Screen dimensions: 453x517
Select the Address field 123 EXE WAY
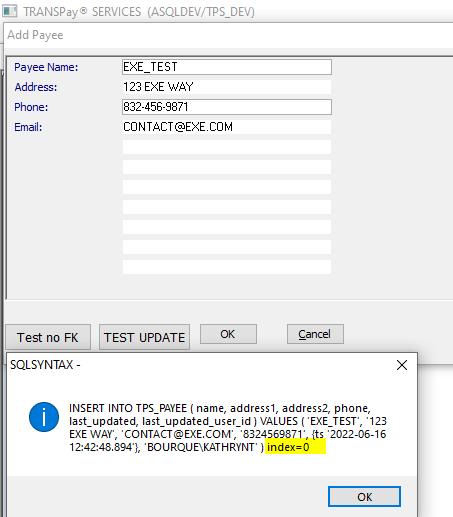[227, 87]
